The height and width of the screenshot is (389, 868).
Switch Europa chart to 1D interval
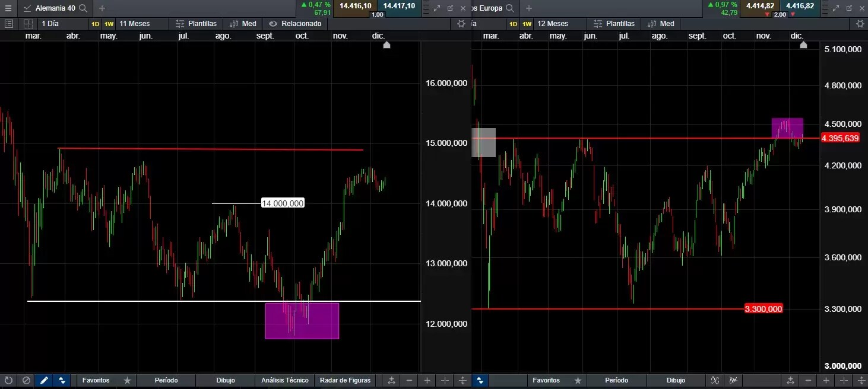click(514, 24)
